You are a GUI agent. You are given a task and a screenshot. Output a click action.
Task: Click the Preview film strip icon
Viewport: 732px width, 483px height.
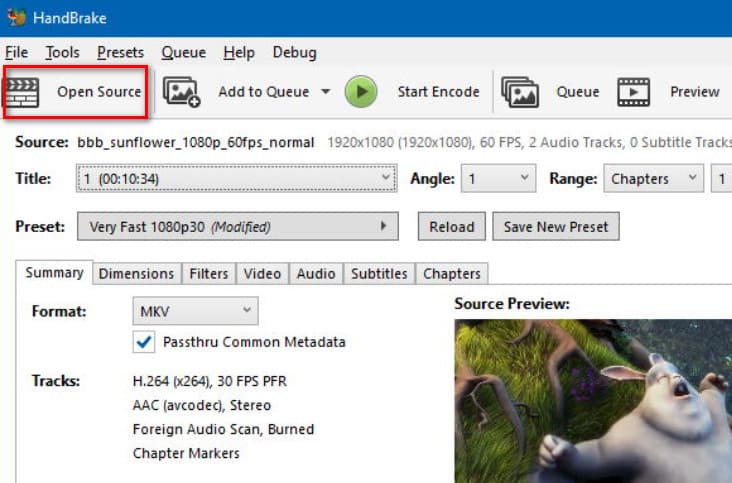click(634, 92)
